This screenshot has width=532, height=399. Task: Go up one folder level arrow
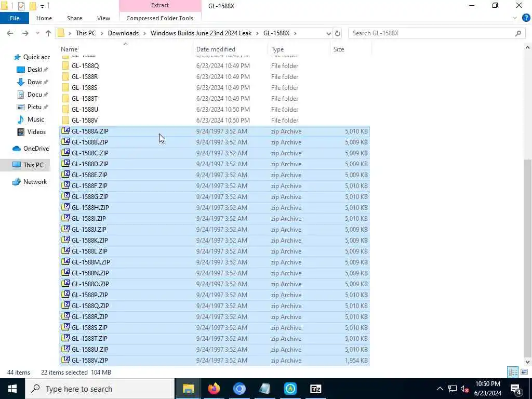point(48,33)
